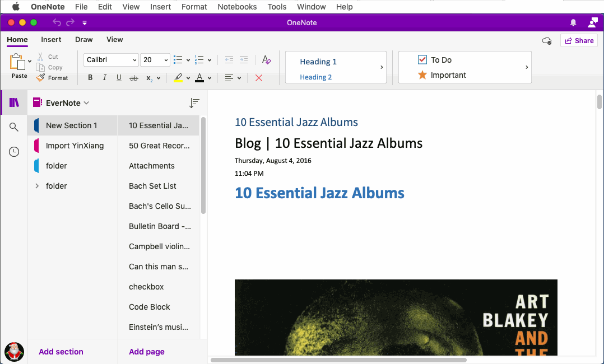Insert a bulleted list
This screenshot has width=604, height=364.
178,60
